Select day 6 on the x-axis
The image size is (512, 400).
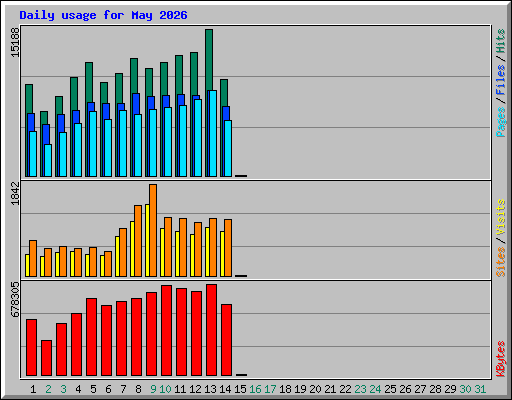click(x=108, y=389)
